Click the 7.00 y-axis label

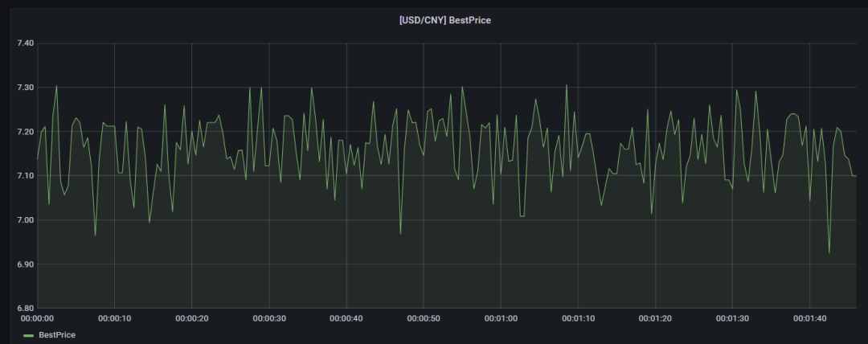26,220
